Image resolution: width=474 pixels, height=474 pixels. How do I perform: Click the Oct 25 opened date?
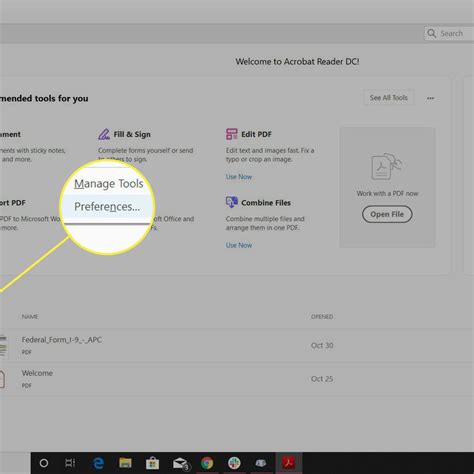[x=322, y=379]
